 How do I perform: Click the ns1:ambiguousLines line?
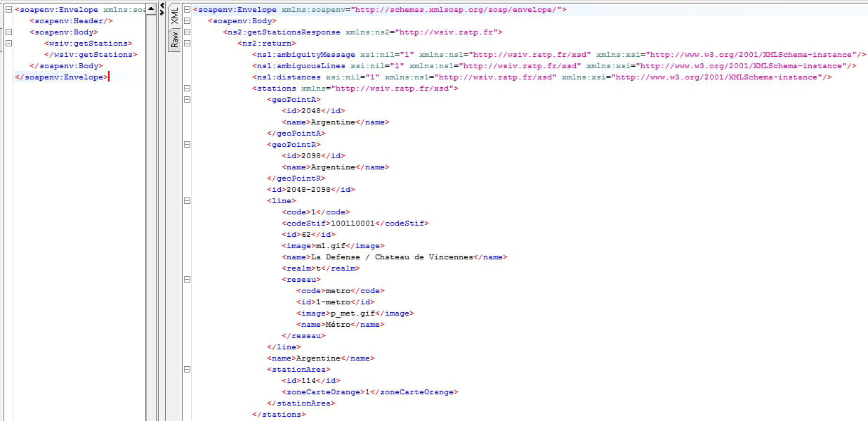554,66
